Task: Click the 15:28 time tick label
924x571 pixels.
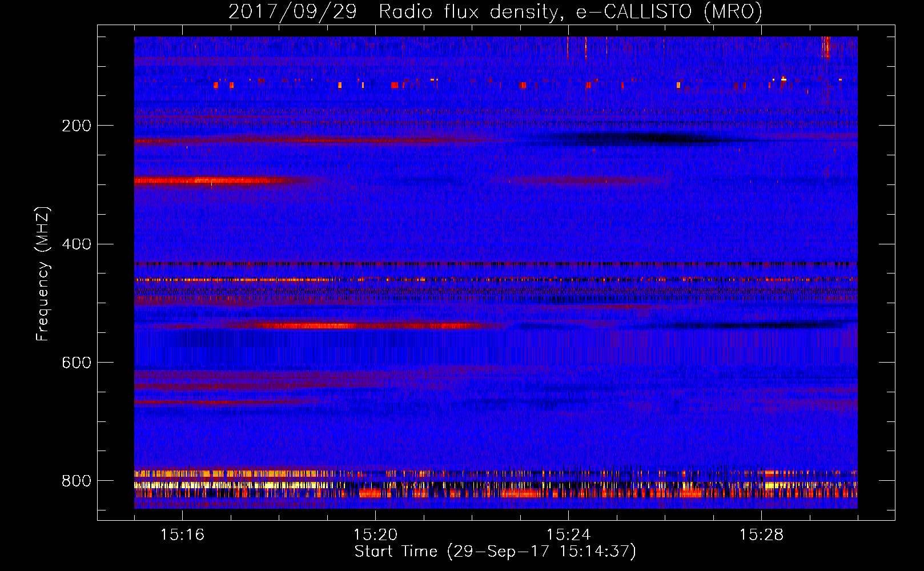Action: [x=761, y=535]
